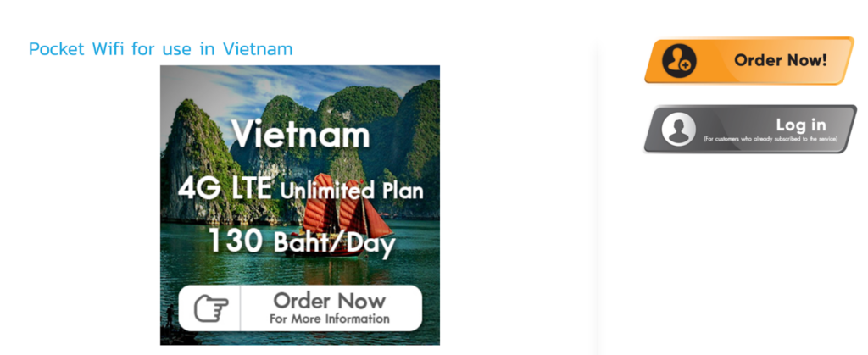
Task: Click the add-user icon on the orange button
Action: coord(679,61)
